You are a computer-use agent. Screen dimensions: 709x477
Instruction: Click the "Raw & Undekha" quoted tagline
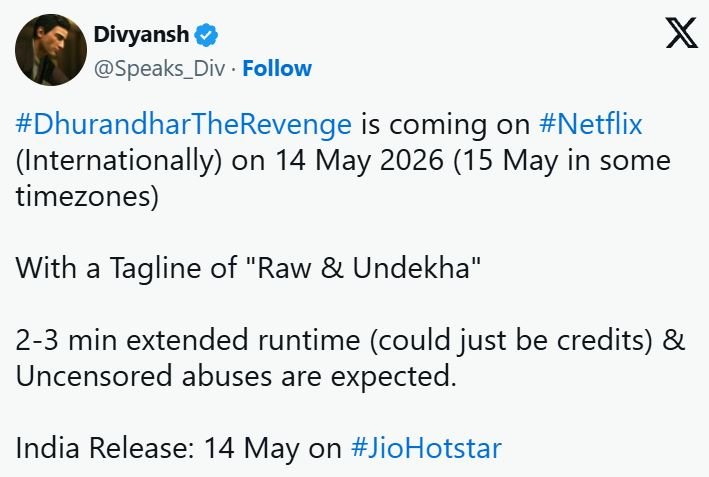coord(364,268)
